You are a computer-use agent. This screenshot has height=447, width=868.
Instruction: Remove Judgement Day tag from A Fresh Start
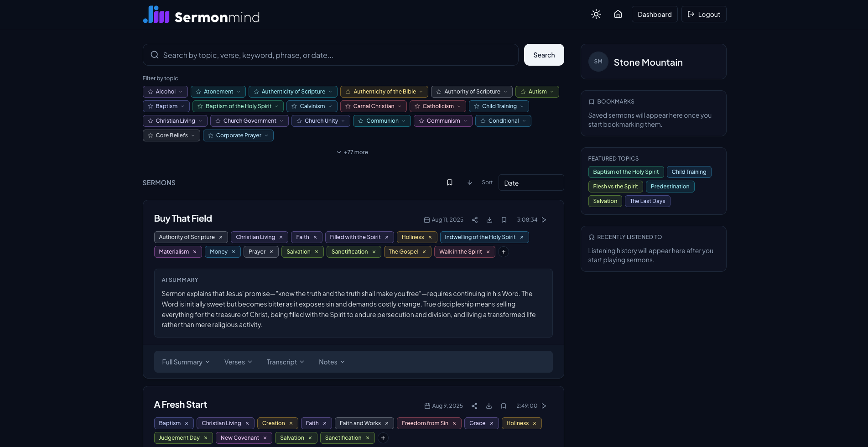(x=206, y=438)
